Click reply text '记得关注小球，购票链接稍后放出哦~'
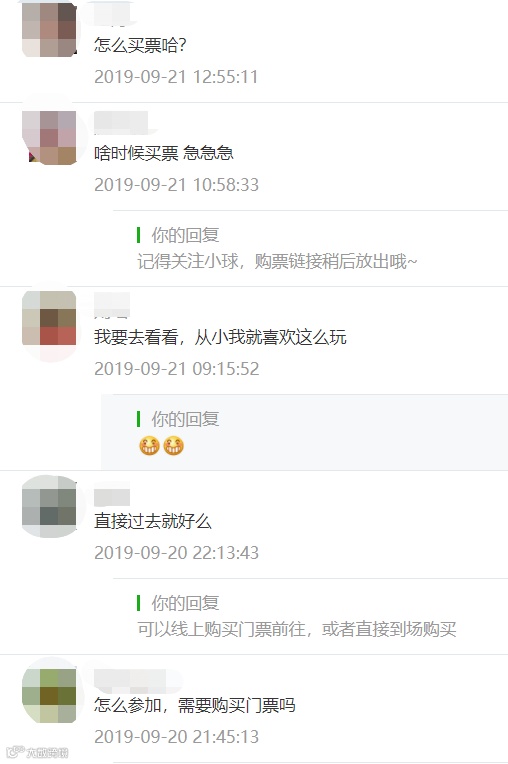Image resolution: width=508 pixels, height=764 pixels. (277, 262)
